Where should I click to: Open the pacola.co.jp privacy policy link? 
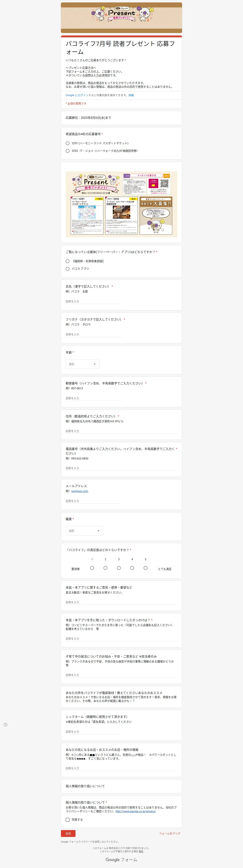[136, 811]
